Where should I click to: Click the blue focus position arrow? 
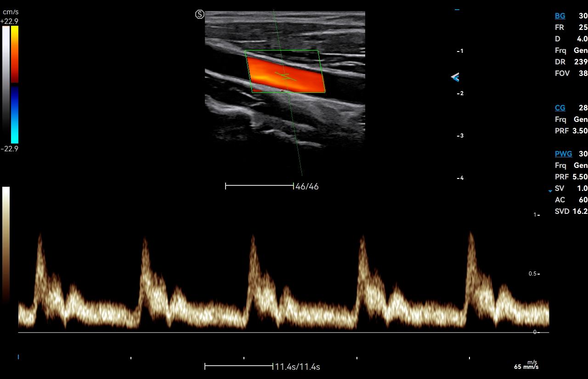[455, 77]
